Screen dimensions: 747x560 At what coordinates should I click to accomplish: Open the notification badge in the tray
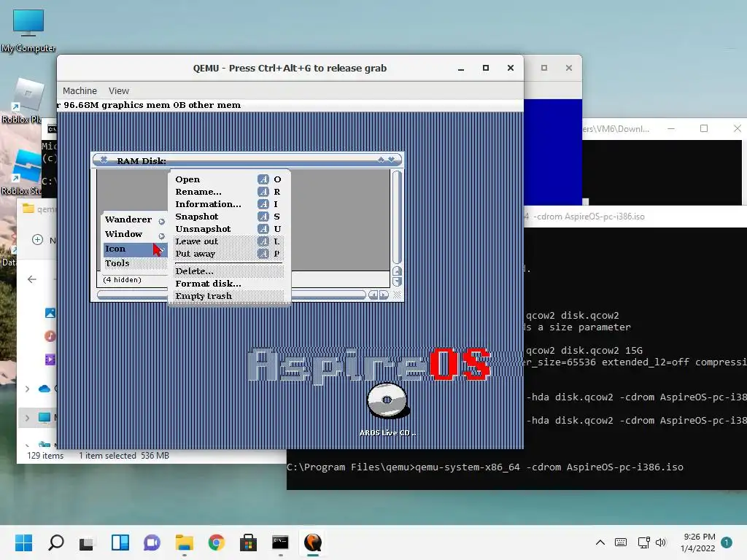(727, 542)
